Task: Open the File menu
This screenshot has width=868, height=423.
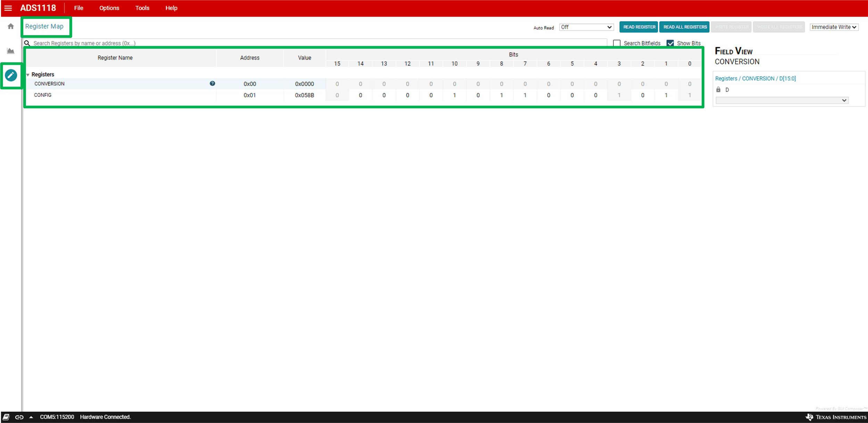Action: point(79,8)
